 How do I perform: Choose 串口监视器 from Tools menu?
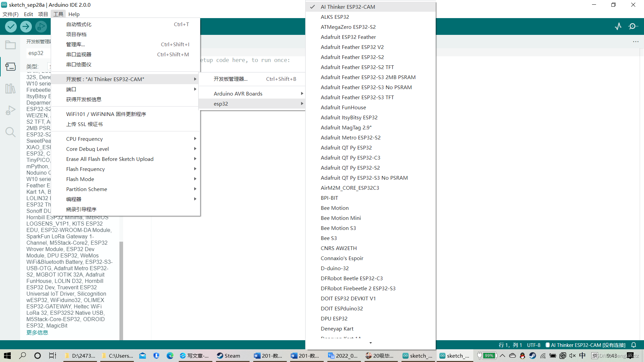click(126, 54)
